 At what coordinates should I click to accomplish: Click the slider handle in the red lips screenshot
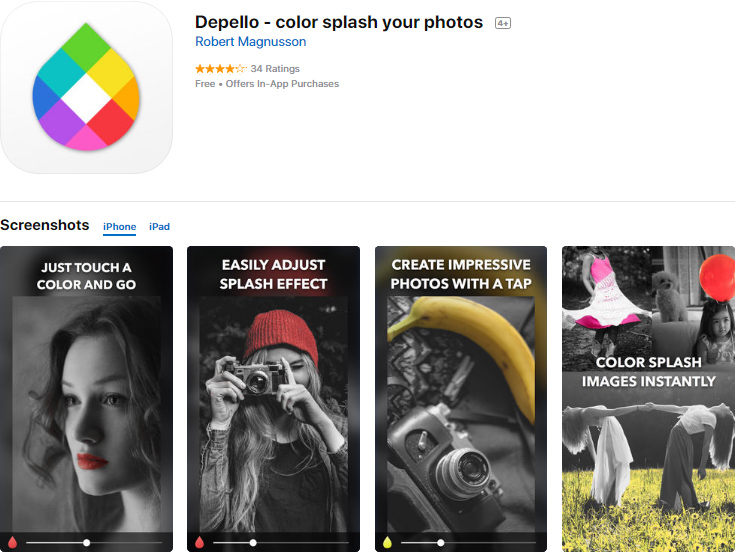pyautogui.click(x=87, y=543)
